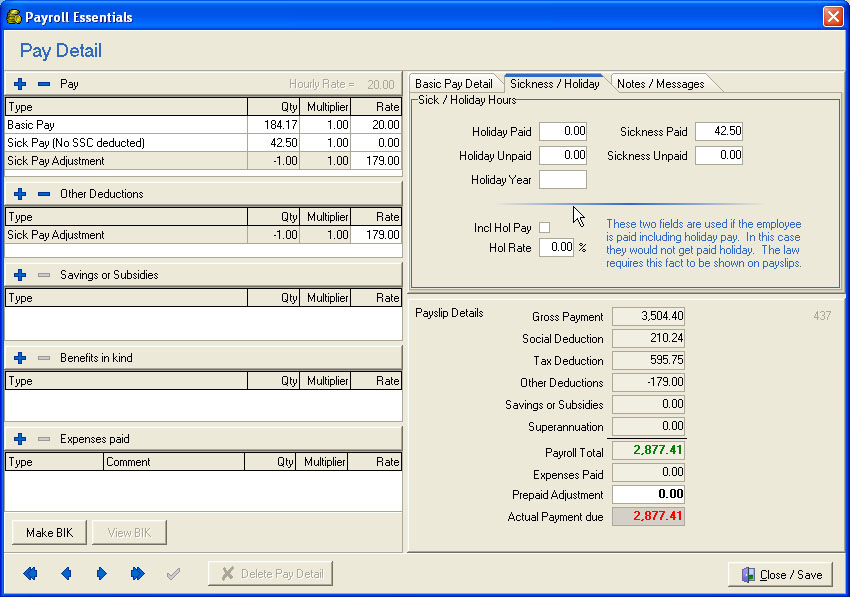Click the Holiday Year input field
The width and height of the screenshot is (850, 597).
click(563, 180)
